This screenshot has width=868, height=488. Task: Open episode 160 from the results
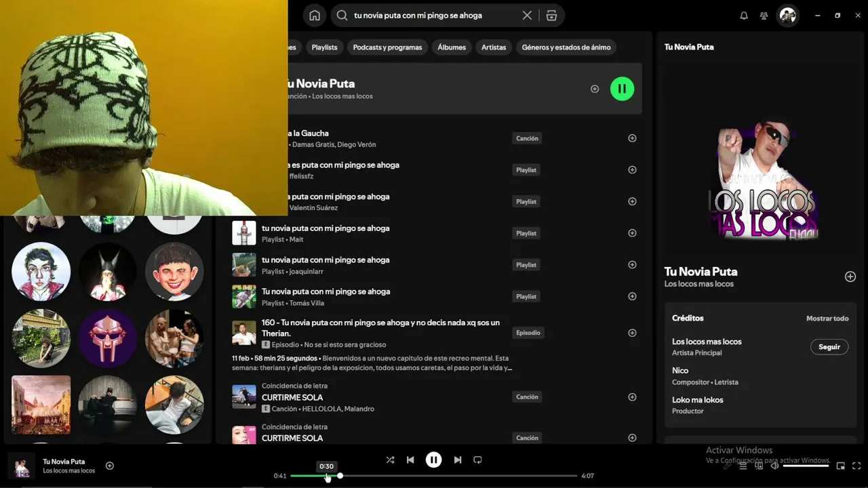point(380,328)
